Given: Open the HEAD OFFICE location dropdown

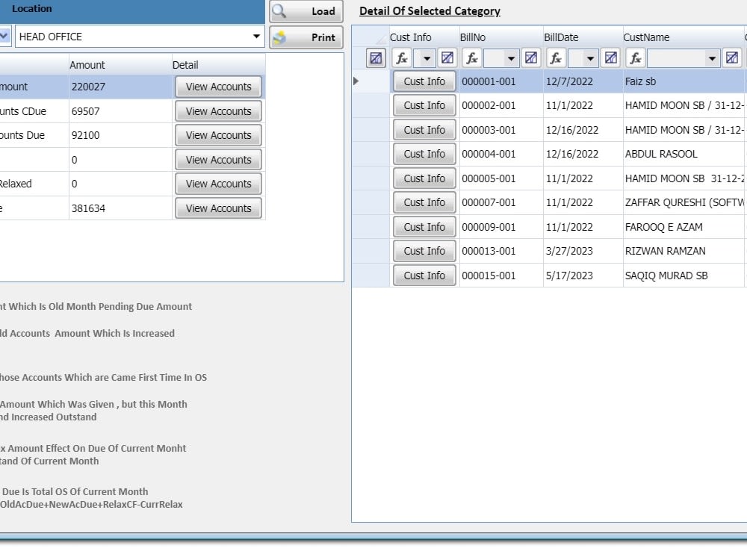Looking at the screenshot, I should pos(256,37).
